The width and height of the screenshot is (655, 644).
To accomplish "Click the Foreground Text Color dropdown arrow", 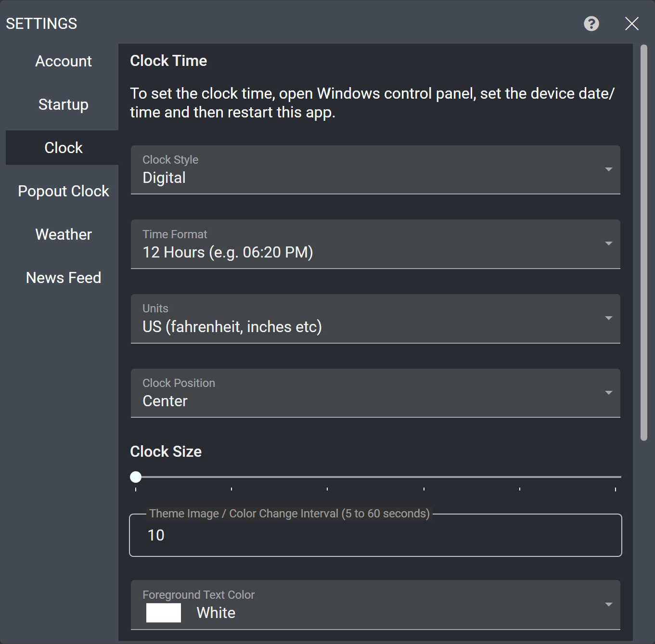I will pos(608,605).
